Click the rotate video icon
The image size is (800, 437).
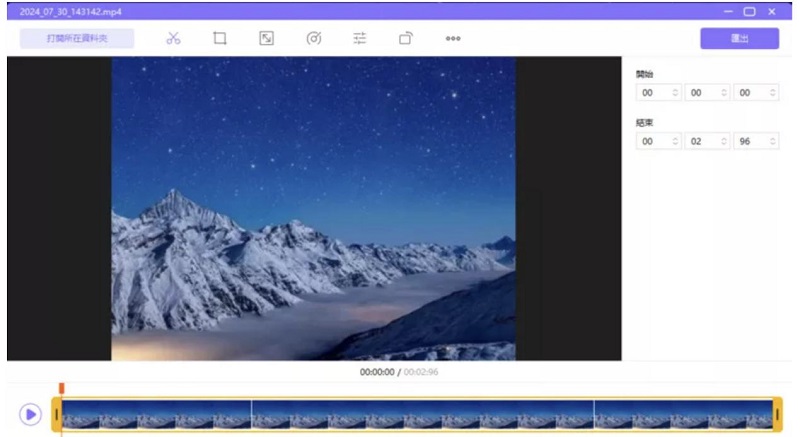(406, 38)
